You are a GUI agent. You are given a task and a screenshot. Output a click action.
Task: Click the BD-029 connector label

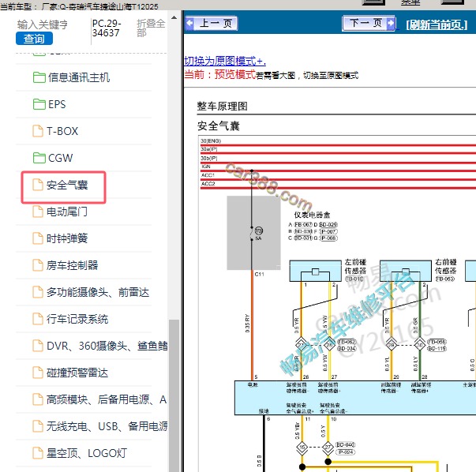(328, 225)
